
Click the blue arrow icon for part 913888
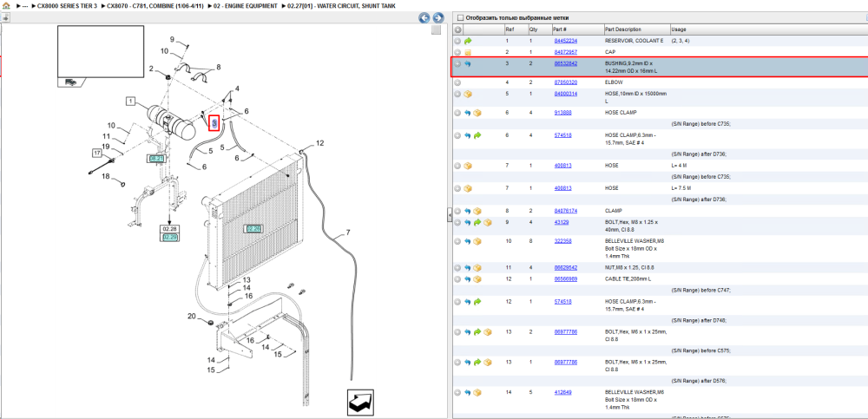(468, 113)
